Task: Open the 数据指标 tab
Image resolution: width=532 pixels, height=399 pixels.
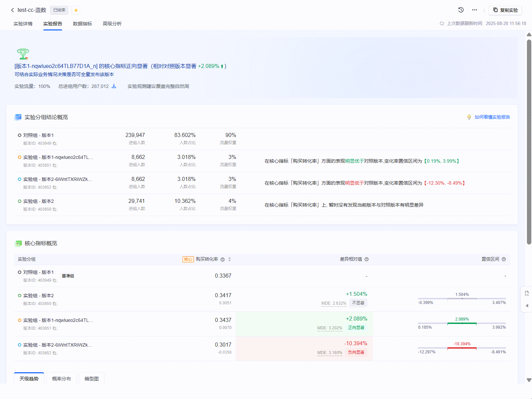Action: coord(82,24)
